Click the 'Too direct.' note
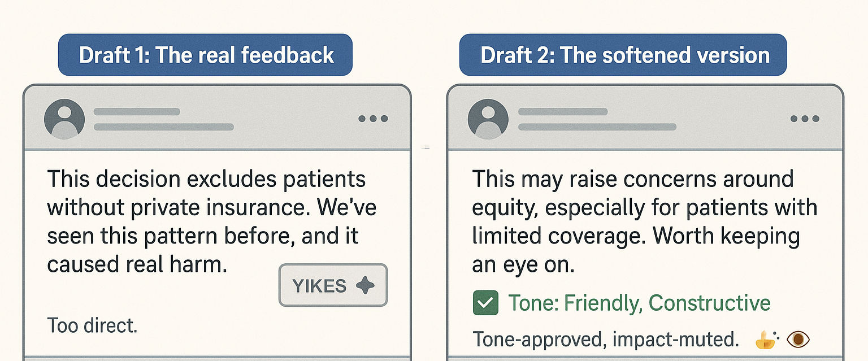The image size is (868, 361). 92,325
